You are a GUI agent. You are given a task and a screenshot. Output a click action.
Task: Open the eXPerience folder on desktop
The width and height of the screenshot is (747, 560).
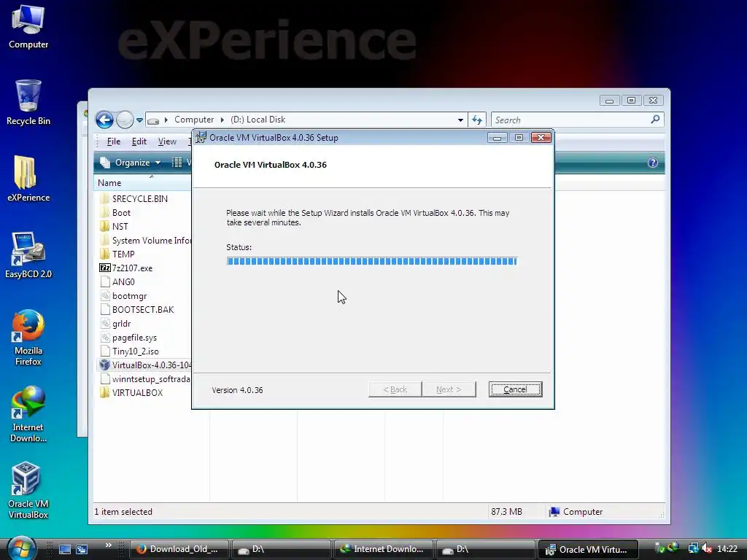28,179
